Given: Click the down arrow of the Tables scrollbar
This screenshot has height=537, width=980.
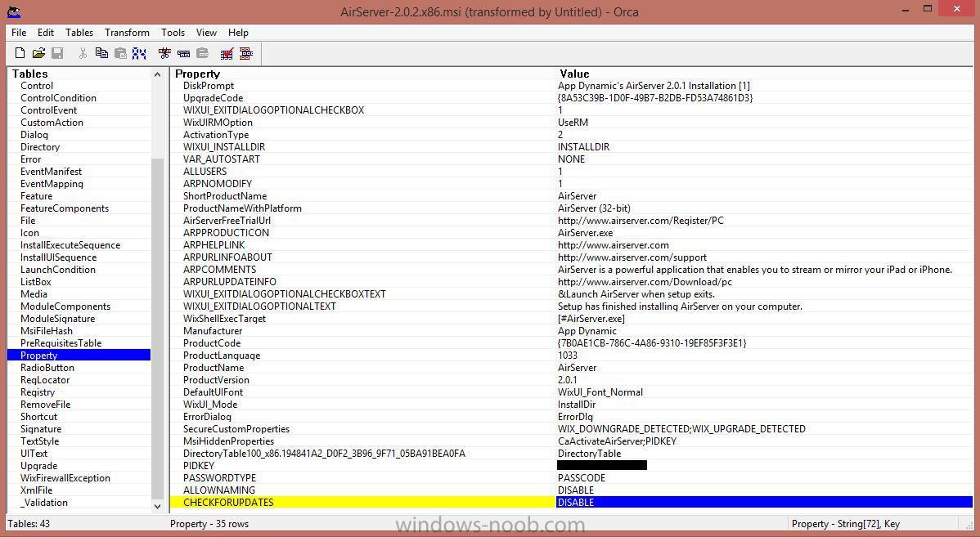Looking at the screenshot, I should click(158, 506).
